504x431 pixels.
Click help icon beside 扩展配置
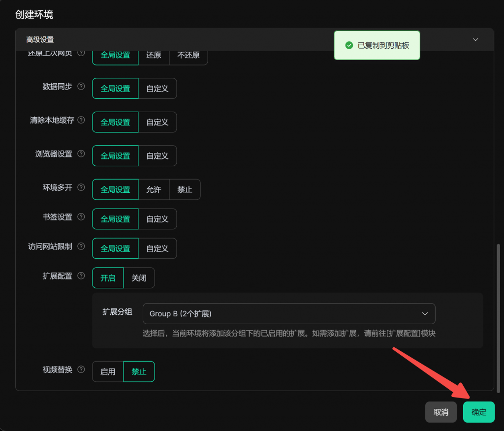pyautogui.click(x=81, y=276)
